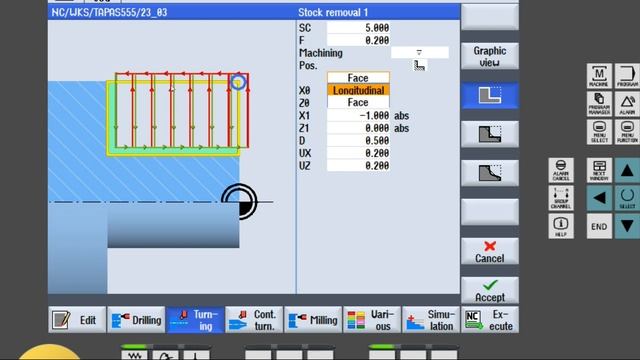Image resolution: width=640 pixels, height=360 pixels.
Task: Edit the UZ allowance field
Action: click(x=358, y=166)
